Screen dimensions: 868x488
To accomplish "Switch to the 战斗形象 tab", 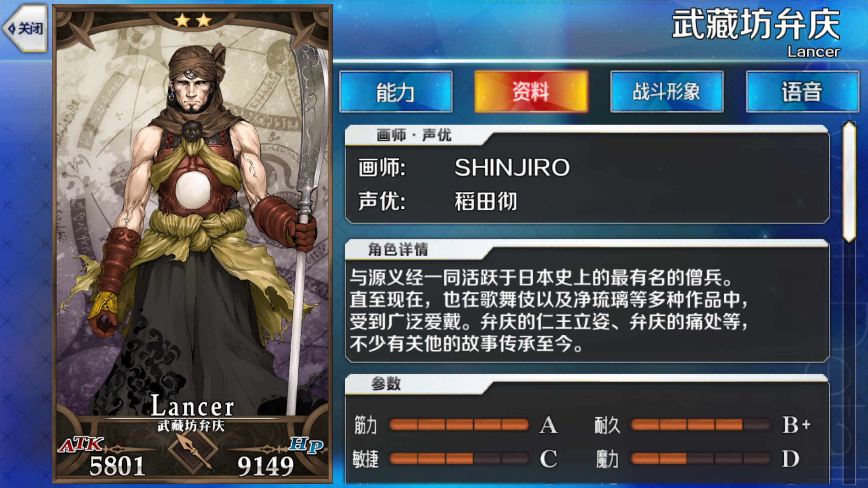I will coord(667,92).
